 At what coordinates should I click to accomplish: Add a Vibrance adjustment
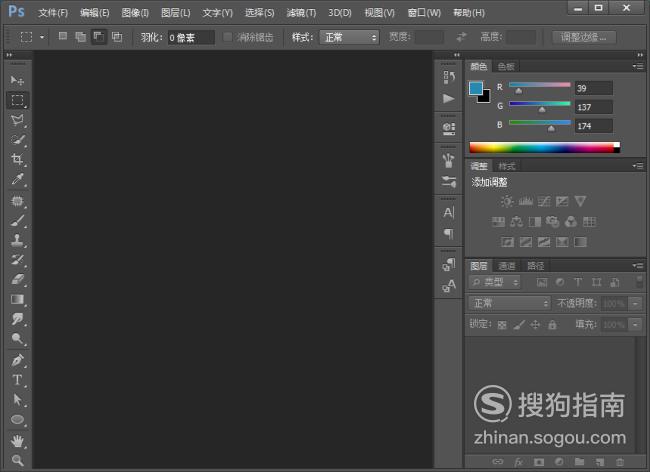pyautogui.click(x=580, y=201)
